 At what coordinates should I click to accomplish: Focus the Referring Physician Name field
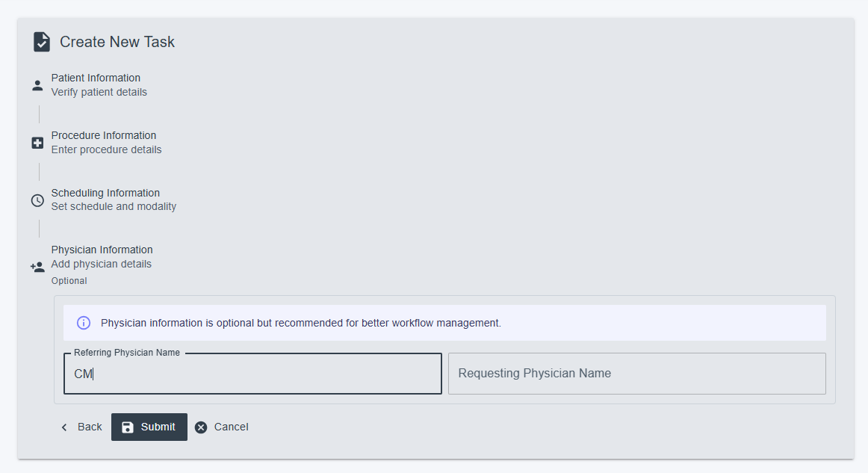coord(252,374)
